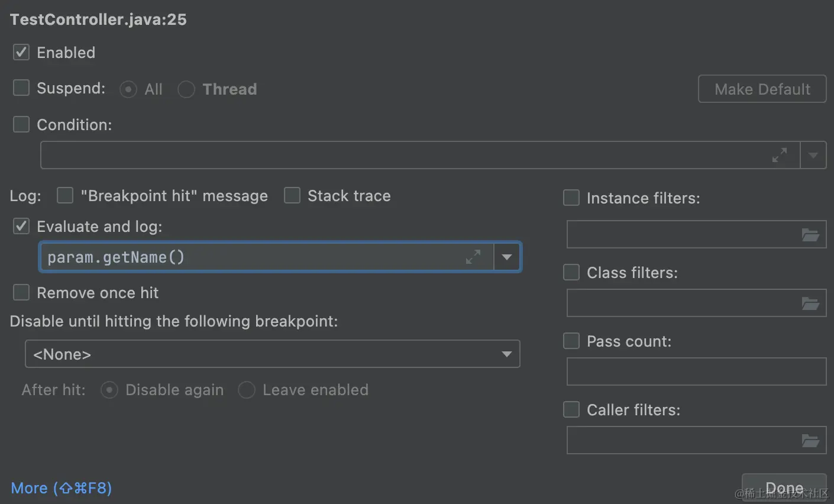
Task: Open folder browser for Caller filters
Action: (810, 441)
